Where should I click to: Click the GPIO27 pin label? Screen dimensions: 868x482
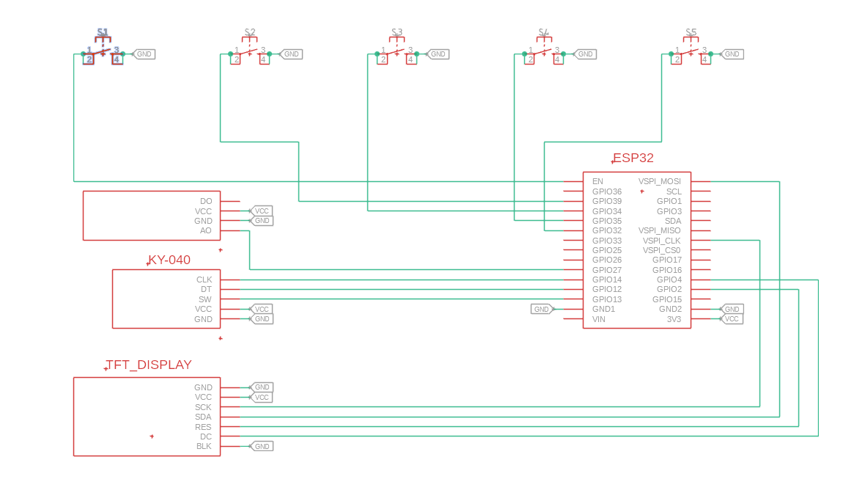coord(607,270)
